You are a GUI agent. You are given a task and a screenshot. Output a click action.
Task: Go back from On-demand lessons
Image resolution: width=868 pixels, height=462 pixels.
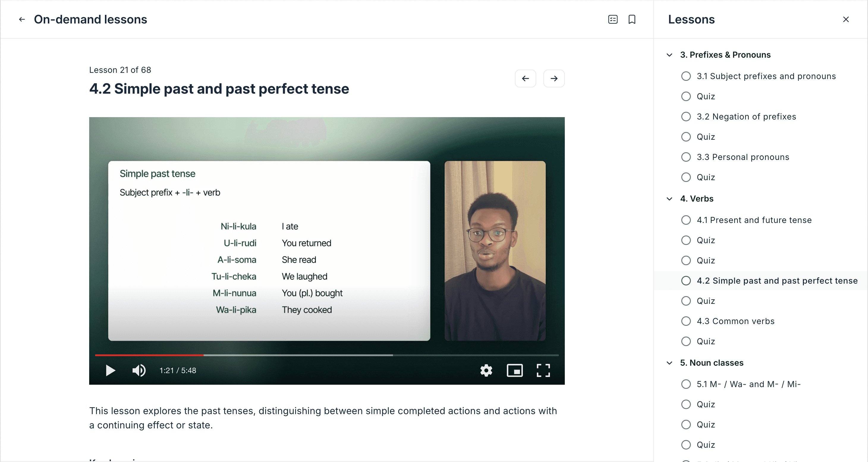22,19
